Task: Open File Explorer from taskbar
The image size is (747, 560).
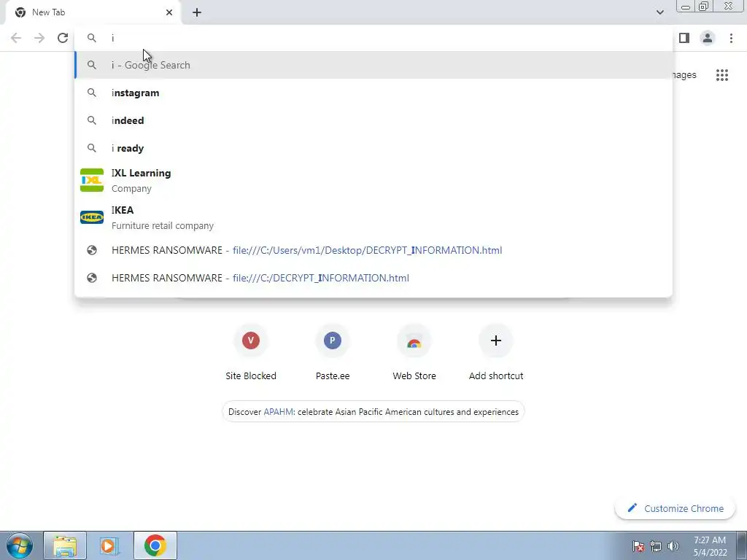Action: tap(65, 545)
